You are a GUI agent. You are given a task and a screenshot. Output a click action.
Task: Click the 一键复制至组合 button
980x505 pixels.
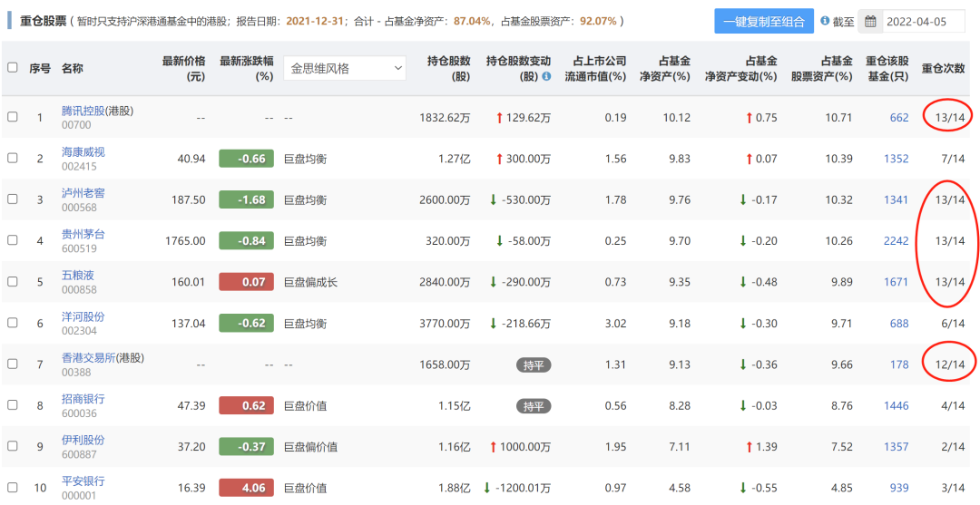point(764,22)
